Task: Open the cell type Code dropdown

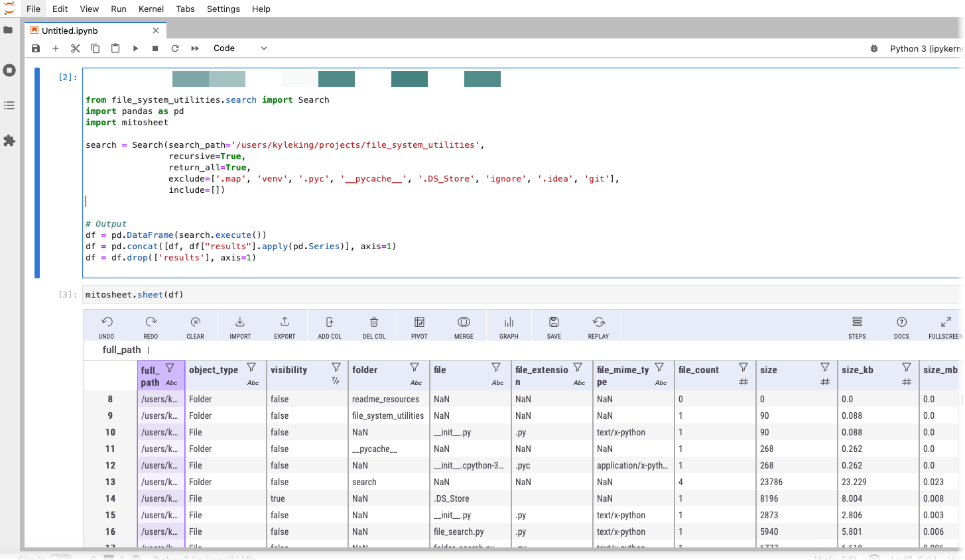Action: coord(240,48)
